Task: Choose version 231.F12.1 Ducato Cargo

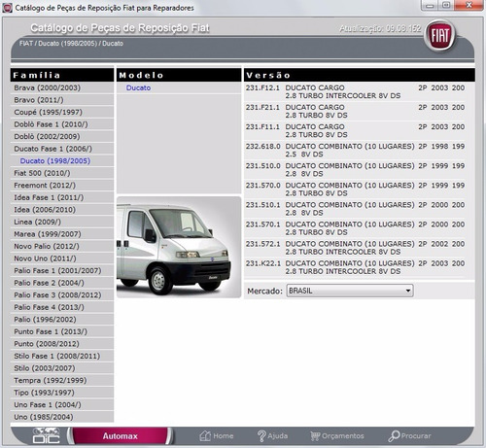Action: point(355,91)
